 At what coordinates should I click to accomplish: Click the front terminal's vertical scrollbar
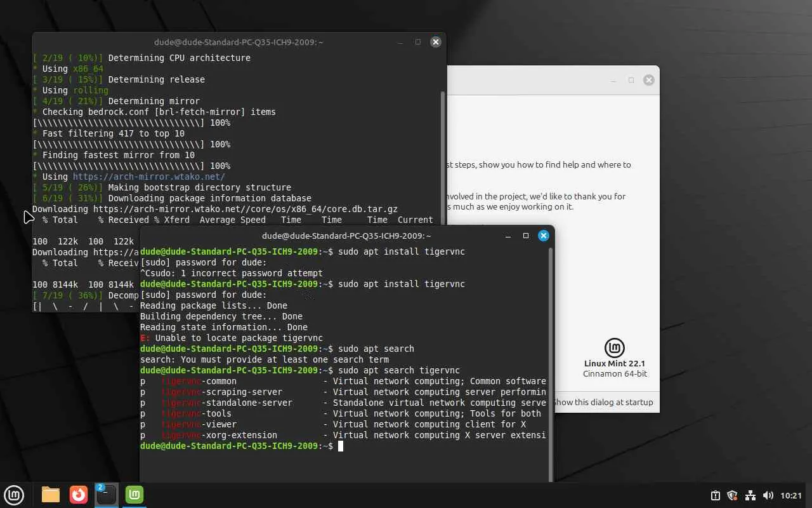click(x=550, y=364)
